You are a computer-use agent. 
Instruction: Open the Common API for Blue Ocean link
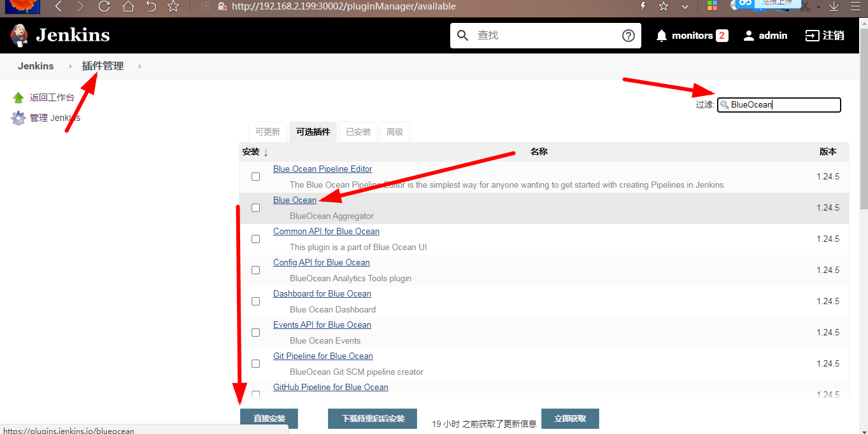click(326, 231)
